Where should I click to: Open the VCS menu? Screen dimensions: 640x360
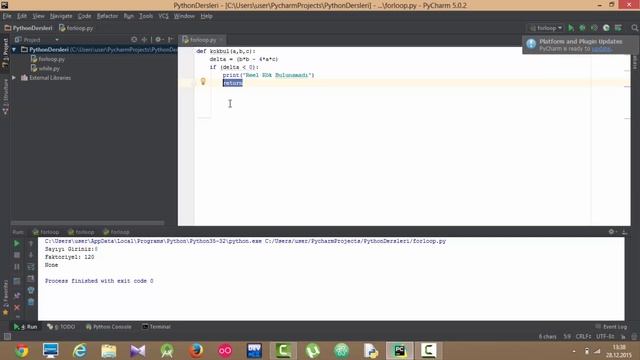point(163,16)
